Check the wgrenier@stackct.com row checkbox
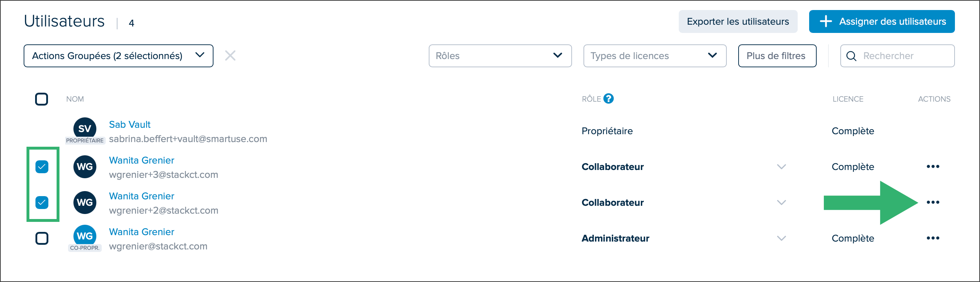Viewport: 980px width, 282px height. (42, 238)
